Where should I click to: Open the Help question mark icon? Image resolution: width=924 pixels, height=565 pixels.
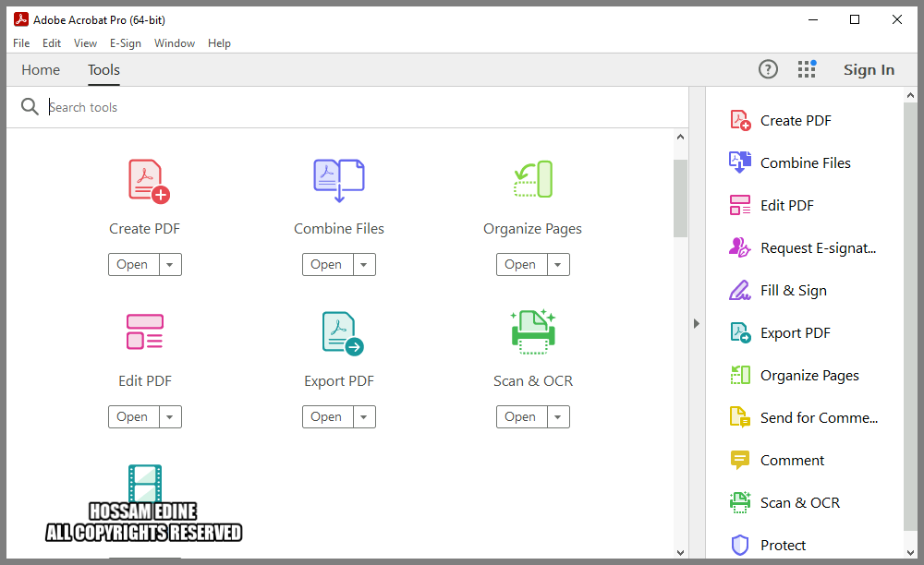click(x=768, y=69)
